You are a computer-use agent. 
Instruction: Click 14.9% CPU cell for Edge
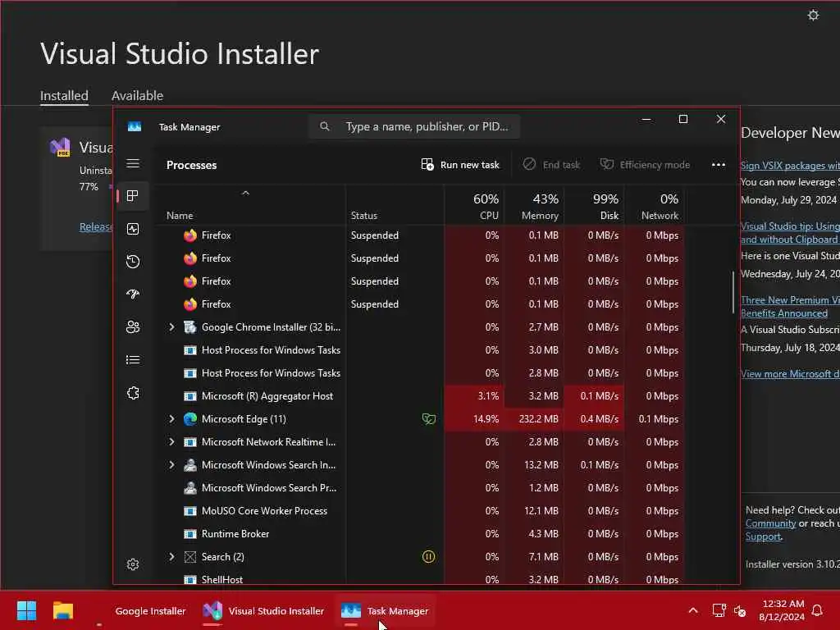[x=475, y=419]
